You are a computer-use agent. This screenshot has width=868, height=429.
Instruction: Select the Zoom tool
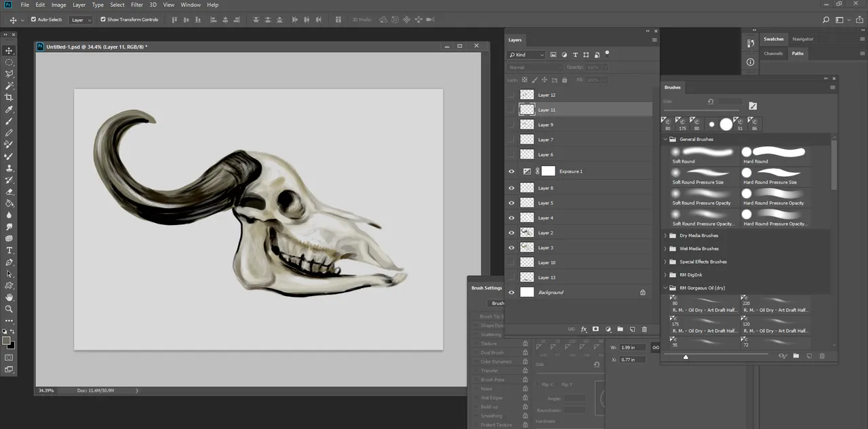point(9,309)
